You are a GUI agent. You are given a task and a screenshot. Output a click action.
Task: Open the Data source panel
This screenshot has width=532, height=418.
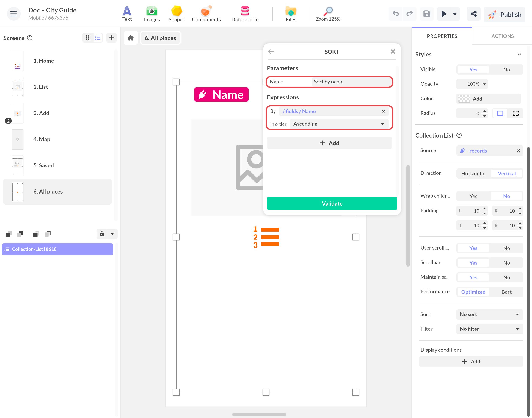[x=245, y=14]
